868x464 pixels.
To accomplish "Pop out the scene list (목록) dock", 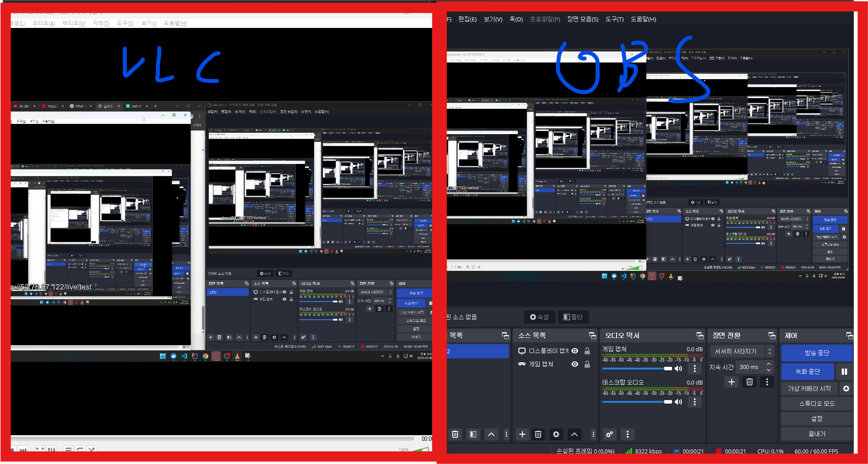I will [505, 335].
